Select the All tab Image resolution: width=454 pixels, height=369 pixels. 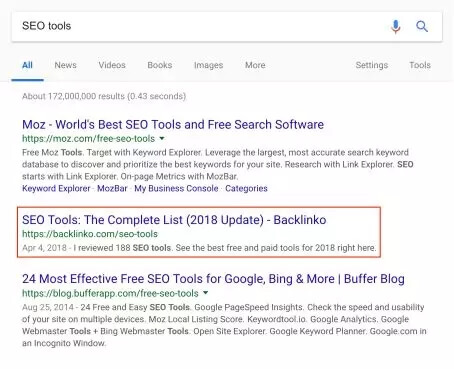[x=27, y=65]
